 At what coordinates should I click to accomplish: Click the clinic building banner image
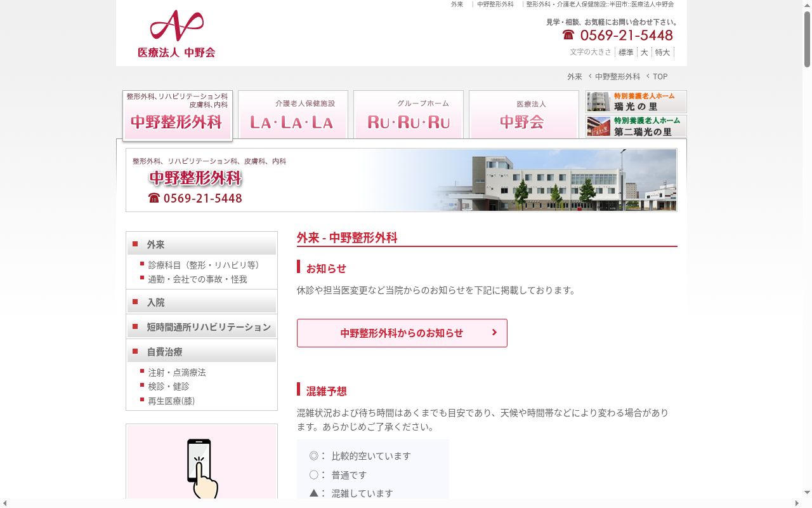(x=402, y=180)
